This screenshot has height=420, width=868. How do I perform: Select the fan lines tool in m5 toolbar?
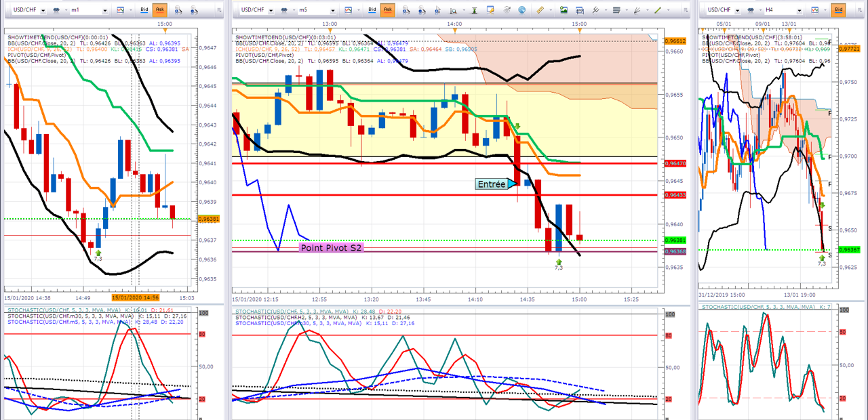[x=637, y=10]
